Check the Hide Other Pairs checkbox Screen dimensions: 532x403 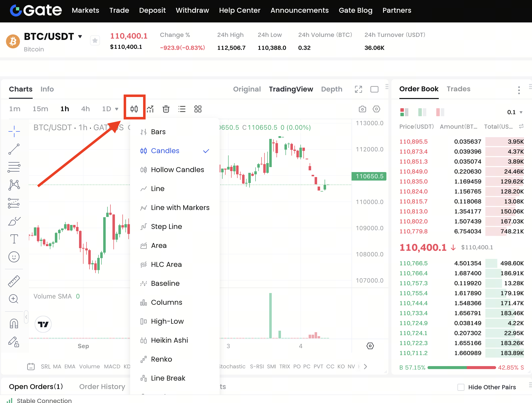point(461,387)
